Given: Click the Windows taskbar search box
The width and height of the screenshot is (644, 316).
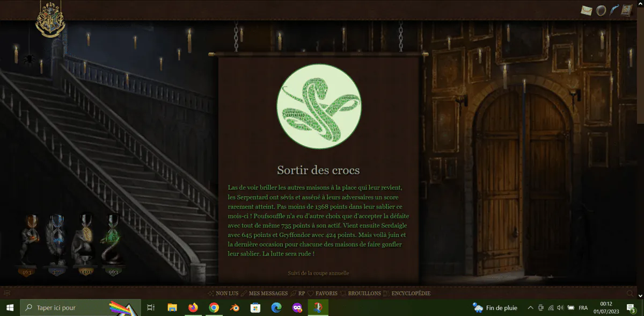Looking at the screenshot, I should (x=80, y=307).
